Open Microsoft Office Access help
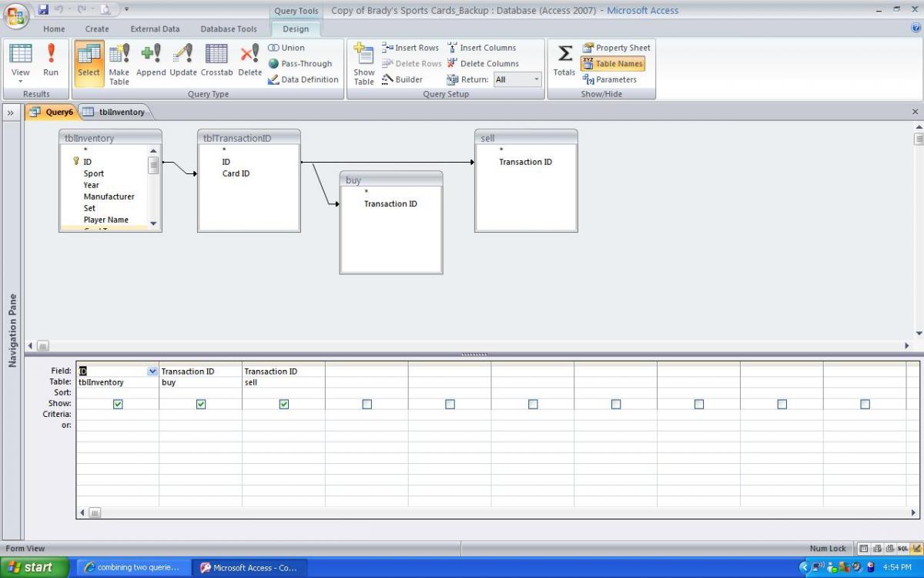Image resolution: width=924 pixels, height=578 pixels. click(x=916, y=27)
